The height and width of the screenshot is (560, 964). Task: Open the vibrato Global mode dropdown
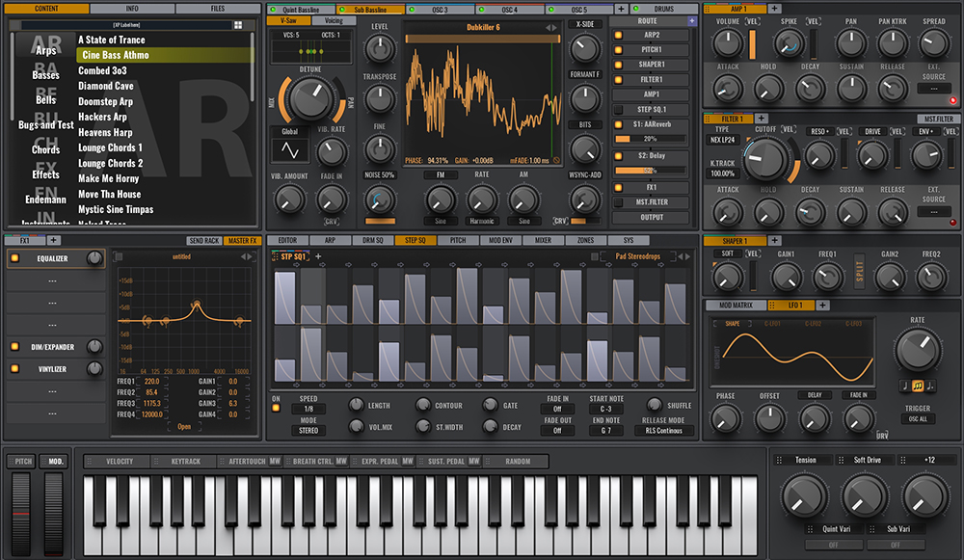click(x=289, y=131)
